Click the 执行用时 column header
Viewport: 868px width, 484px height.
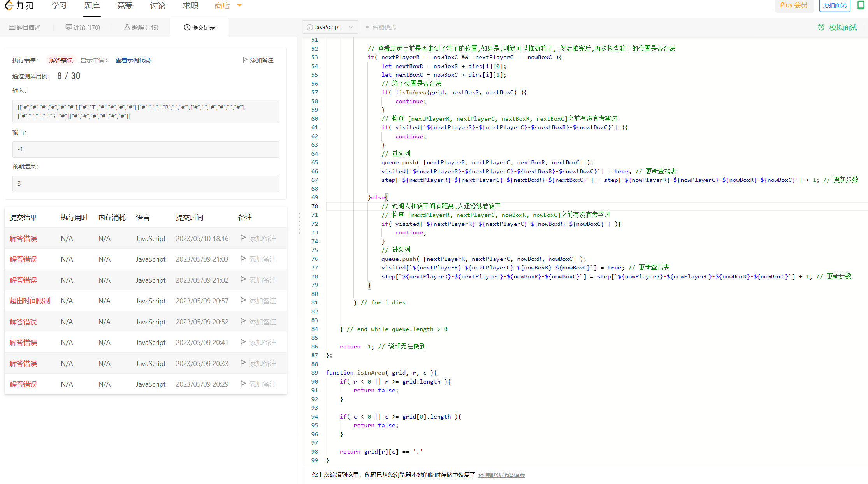tap(74, 218)
